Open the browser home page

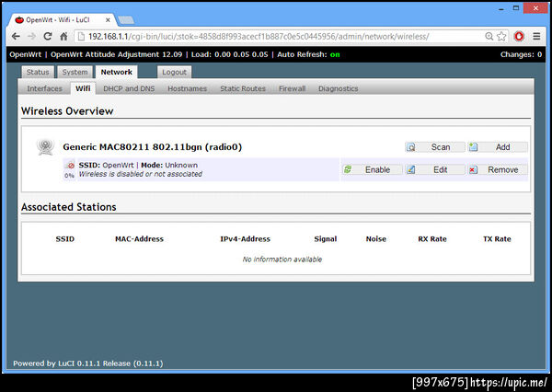click(x=63, y=36)
